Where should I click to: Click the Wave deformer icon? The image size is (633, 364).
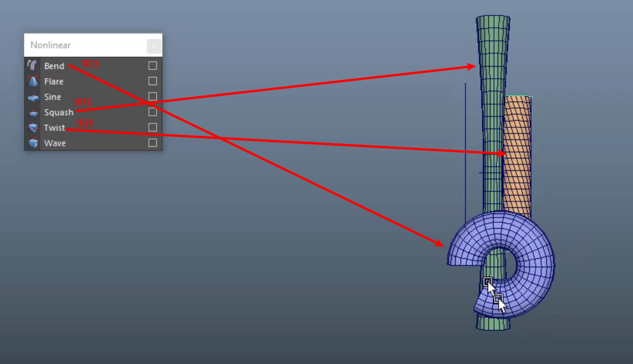click(x=32, y=143)
